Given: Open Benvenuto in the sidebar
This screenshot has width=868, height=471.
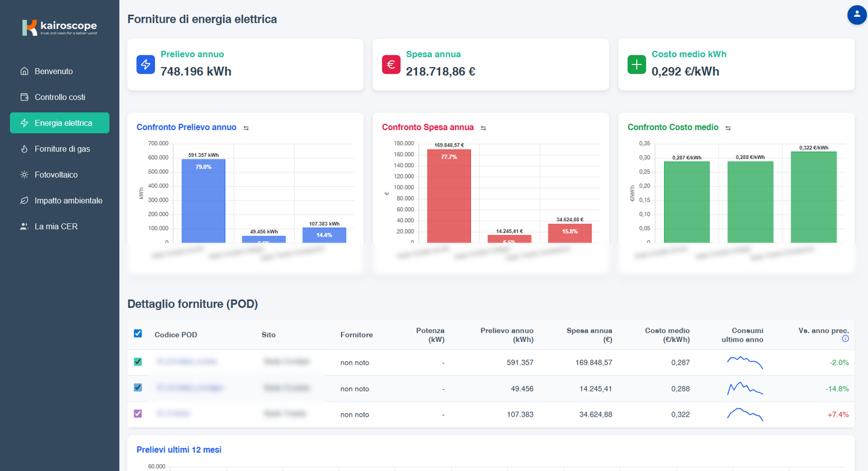Looking at the screenshot, I should click(x=53, y=71).
